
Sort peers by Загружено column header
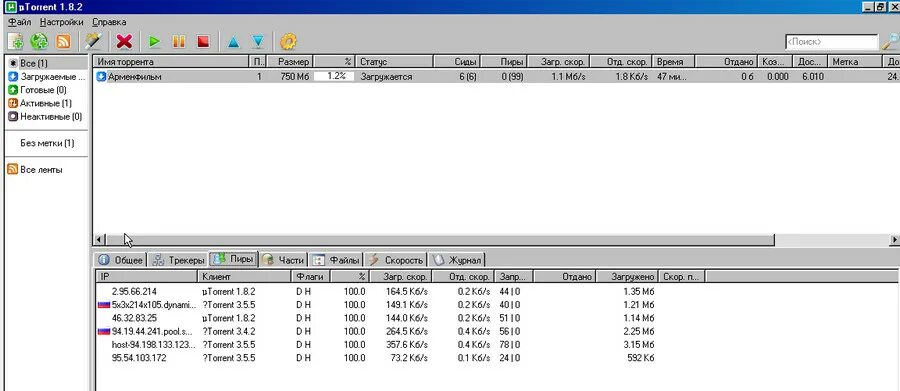(x=627, y=277)
